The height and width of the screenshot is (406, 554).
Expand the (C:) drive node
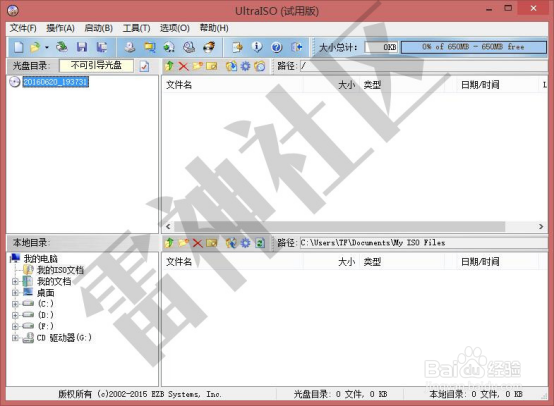15,304
